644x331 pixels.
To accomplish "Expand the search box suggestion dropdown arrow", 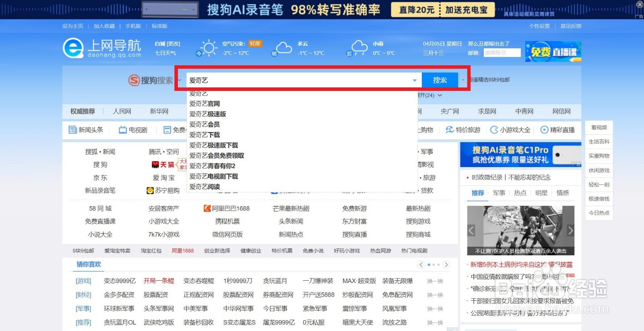I will point(415,80).
